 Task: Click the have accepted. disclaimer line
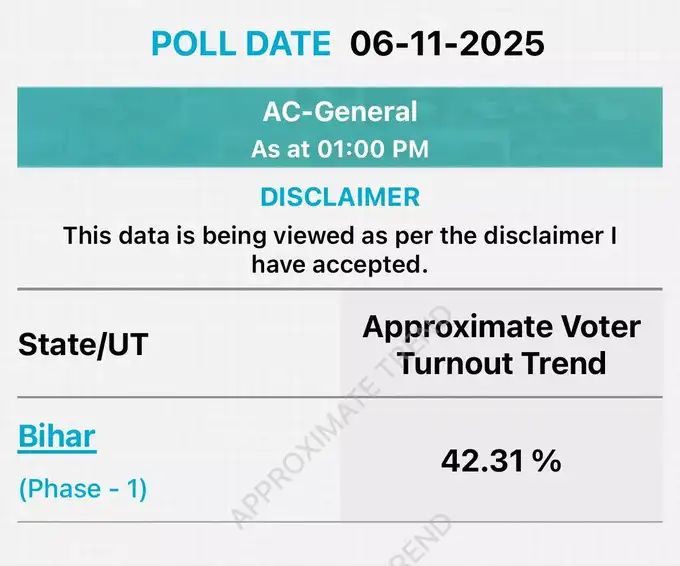point(340,264)
